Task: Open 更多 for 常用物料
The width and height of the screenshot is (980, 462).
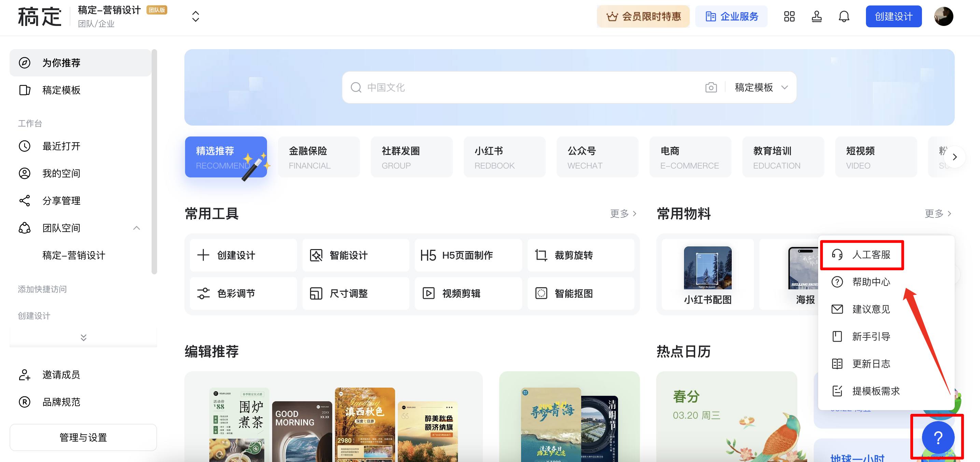Action: [938, 213]
